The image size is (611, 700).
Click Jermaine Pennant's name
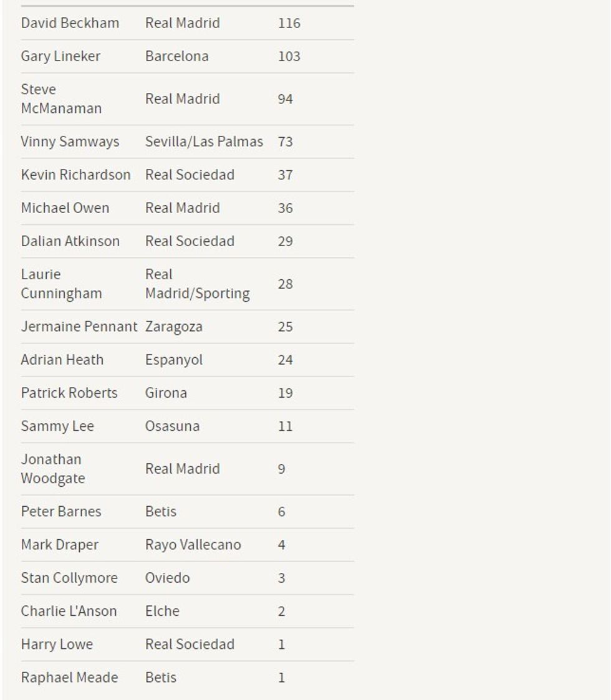tap(79, 327)
